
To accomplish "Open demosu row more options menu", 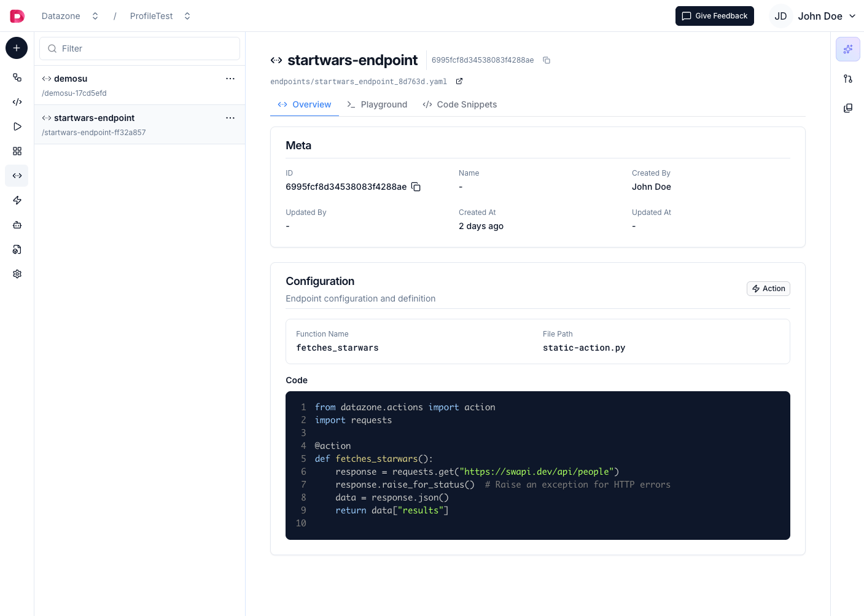I will coord(230,79).
